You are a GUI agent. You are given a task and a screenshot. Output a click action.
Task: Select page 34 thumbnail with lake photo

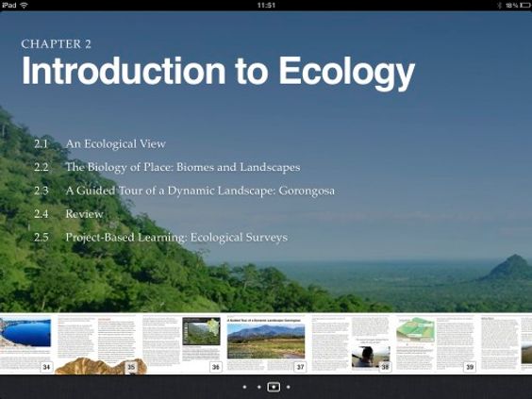26,343
